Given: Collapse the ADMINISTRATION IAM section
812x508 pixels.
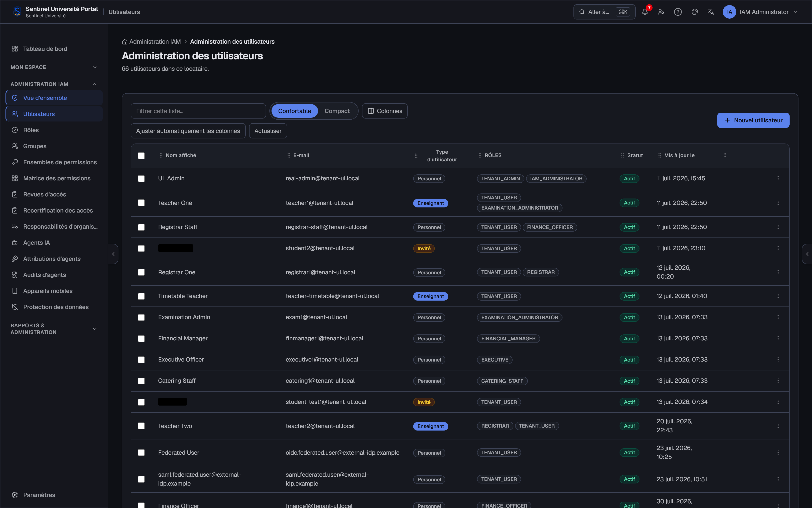Looking at the screenshot, I should coord(54,84).
